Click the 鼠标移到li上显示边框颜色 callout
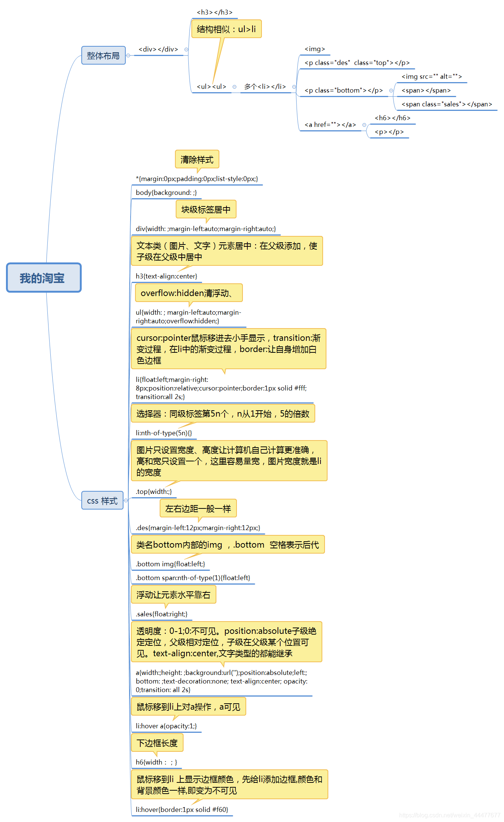The height and width of the screenshot is (822, 504). 229,784
